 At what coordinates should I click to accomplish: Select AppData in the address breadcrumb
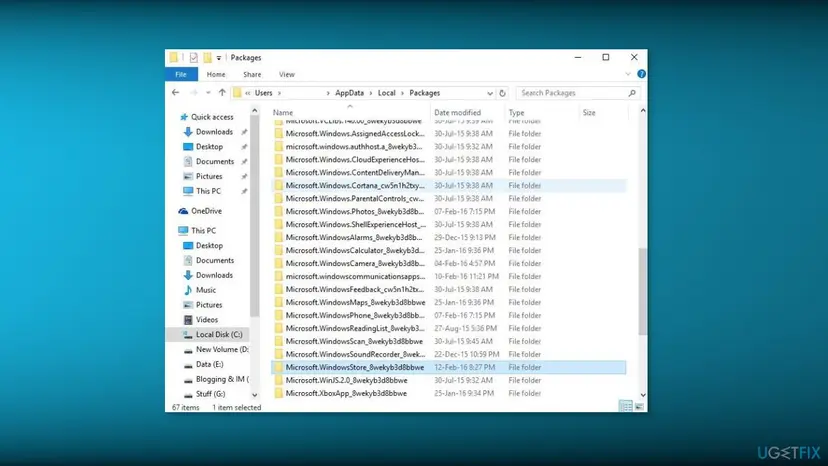pos(350,93)
